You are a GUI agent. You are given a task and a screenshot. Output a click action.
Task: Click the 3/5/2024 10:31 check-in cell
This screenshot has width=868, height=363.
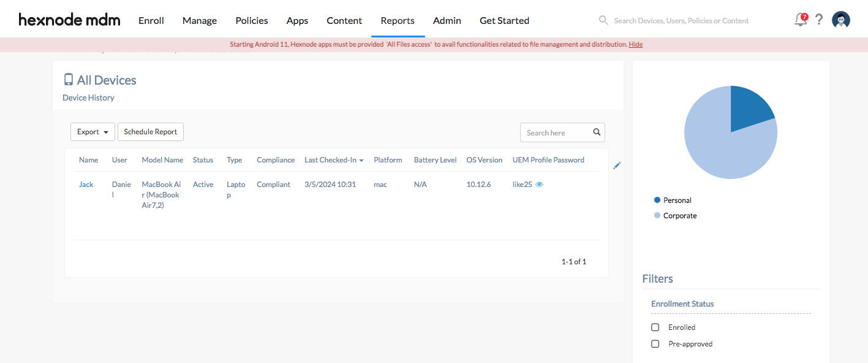[x=330, y=184]
